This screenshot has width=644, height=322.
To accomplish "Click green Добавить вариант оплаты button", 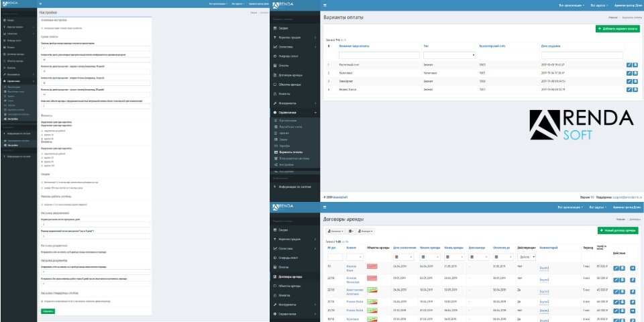I will click(x=617, y=29).
